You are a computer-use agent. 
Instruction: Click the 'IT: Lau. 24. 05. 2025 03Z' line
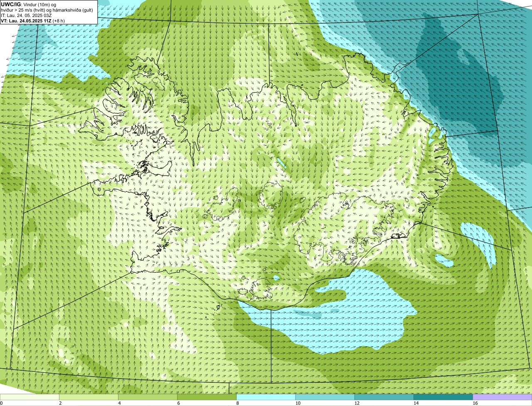pyautogui.click(x=26, y=15)
